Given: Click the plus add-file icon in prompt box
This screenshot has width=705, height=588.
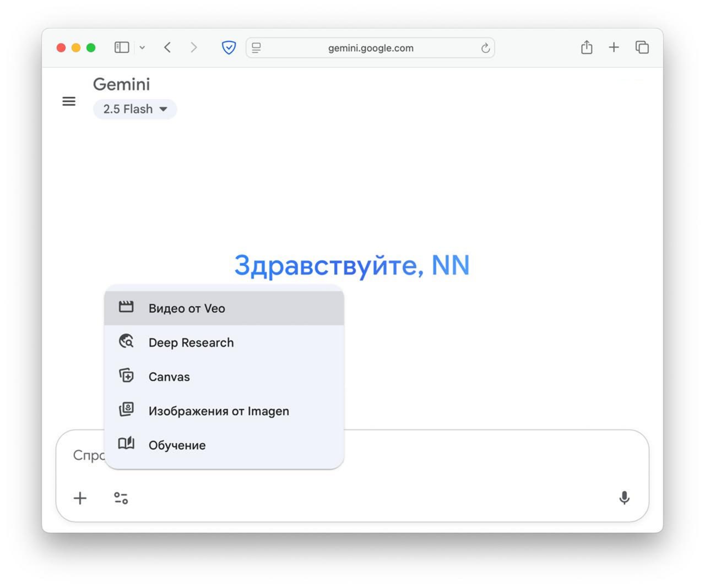Looking at the screenshot, I should [80, 498].
